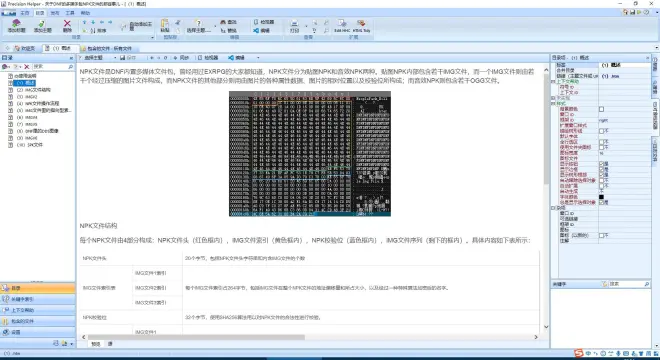The image size is (660, 360).
Task: Click the contents panel search field
Action: point(51,67)
